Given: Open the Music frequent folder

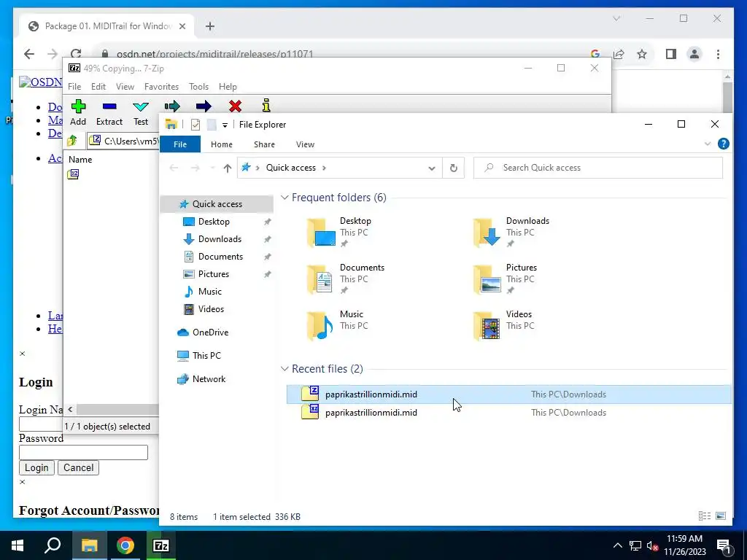Looking at the screenshot, I should pos(337,325).
